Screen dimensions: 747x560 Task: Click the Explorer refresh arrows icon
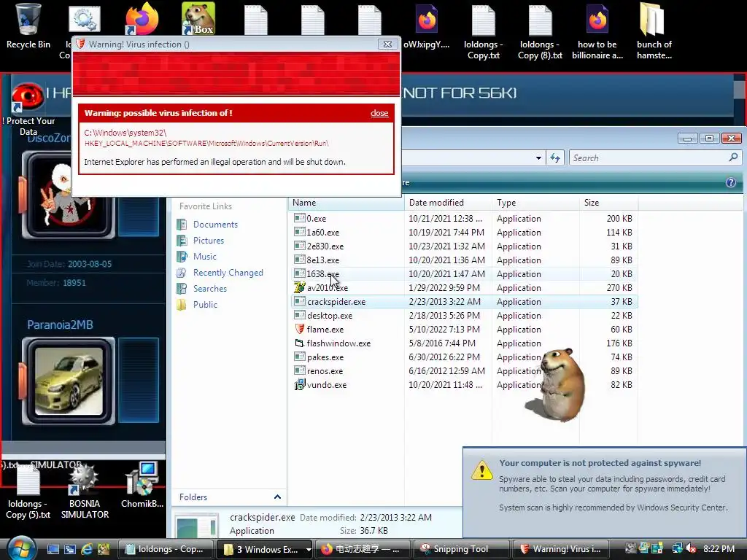555,157
